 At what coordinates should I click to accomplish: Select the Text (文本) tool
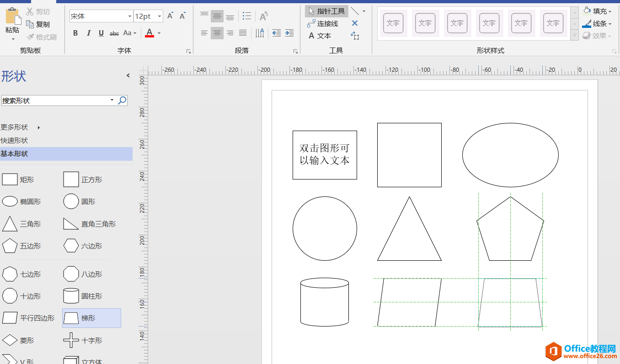coord(320,36)
